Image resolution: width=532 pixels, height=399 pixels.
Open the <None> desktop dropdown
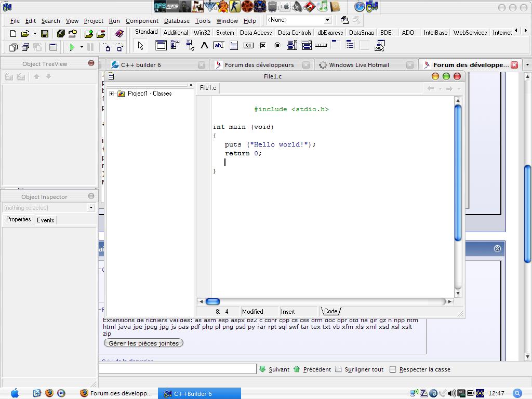click(327, 20)
